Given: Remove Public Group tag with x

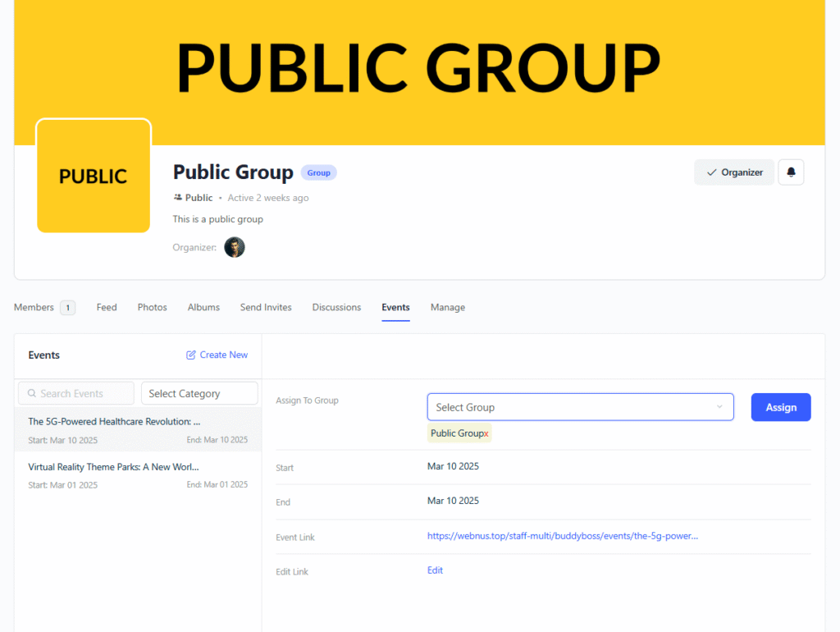Looking at the screenshot, I should 486,433.
